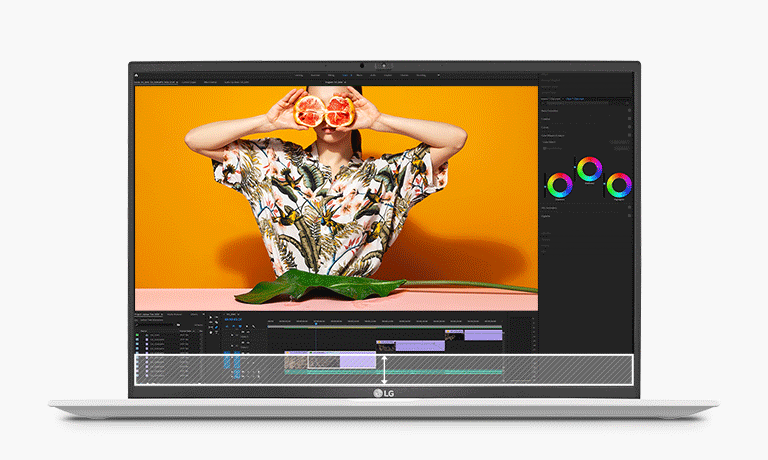Disable the Basic Correction checkbox in Lumetri Color
Screen dimensions: 768x460
pos(629,111)
